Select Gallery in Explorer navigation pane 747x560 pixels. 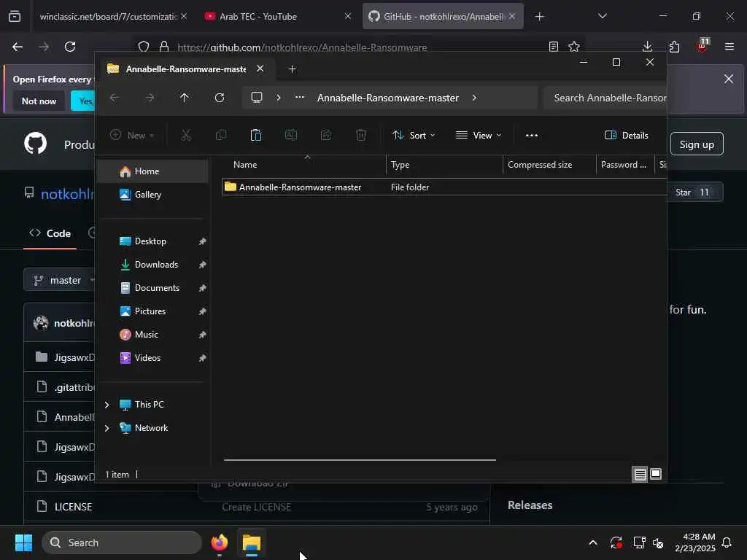pos(152,195)
